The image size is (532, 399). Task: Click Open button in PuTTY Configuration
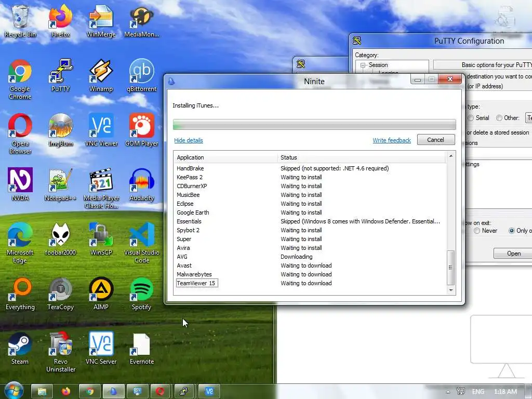(513, 254)
